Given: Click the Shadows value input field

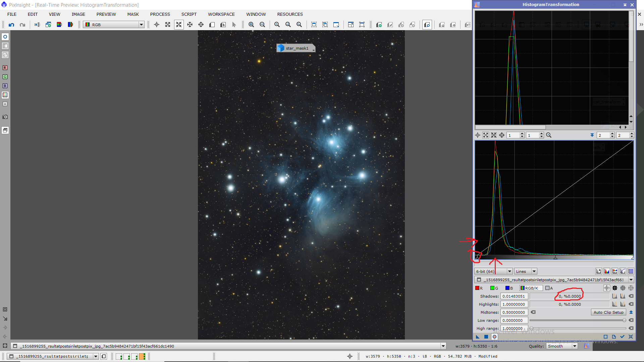Looking at the screenshot, I should pos(514,296).
